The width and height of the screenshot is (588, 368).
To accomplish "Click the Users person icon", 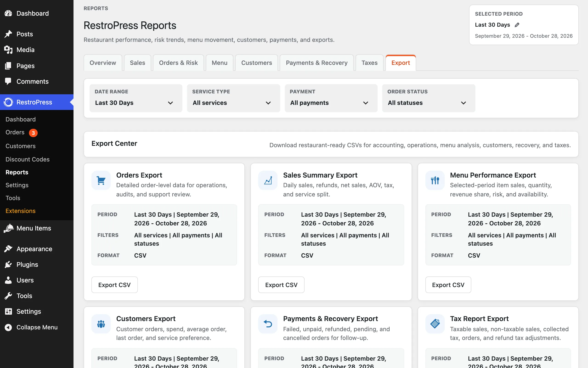I will 8,280.
